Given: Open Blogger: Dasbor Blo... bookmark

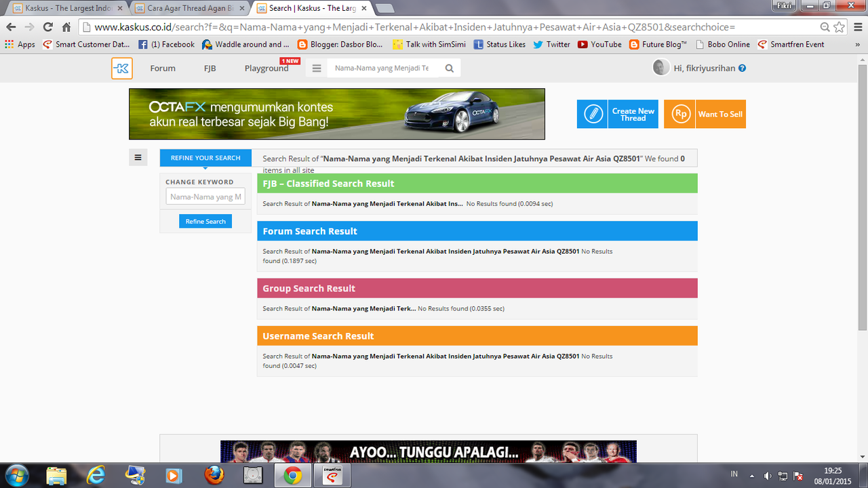Looking at the screenshot, I should [341, 44].
